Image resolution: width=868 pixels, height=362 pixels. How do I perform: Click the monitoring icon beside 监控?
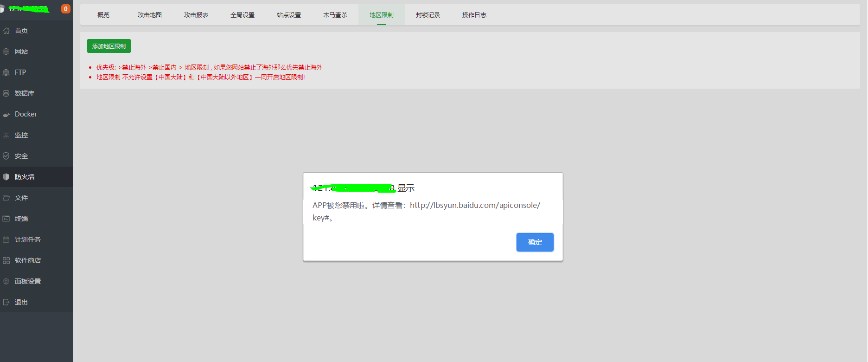coord(6,135)
